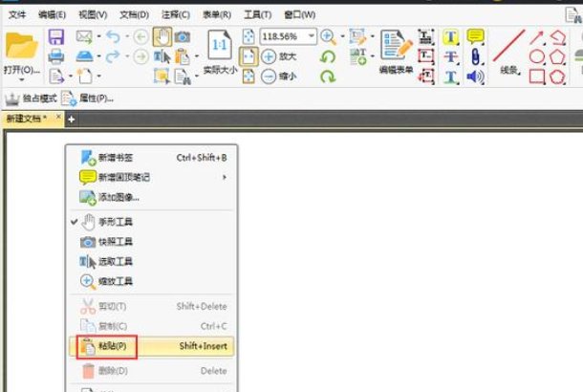The height and width of the screenshot is (392, 583).
Task: Open the 编辑(E) menu
Action: (x=52, y=15)
